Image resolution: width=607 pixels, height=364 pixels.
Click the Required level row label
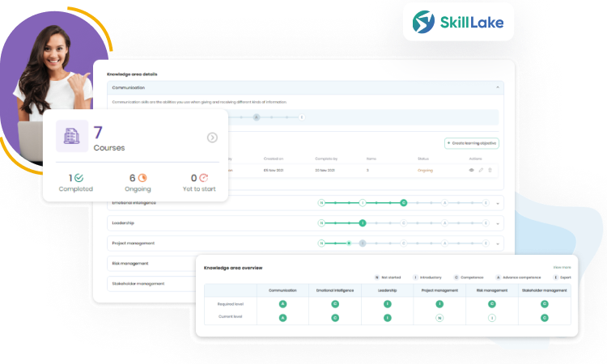coord(231,304)
